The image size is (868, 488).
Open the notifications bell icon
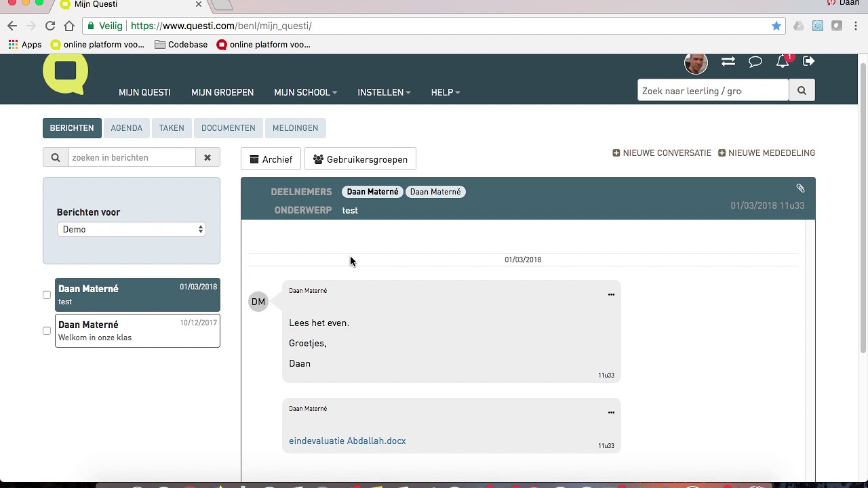tap(783, 62)
